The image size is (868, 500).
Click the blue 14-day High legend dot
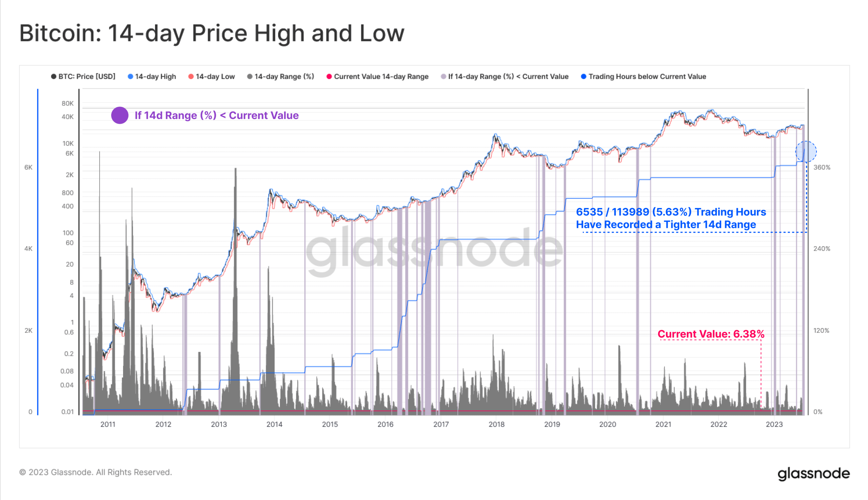pos(130,76)
